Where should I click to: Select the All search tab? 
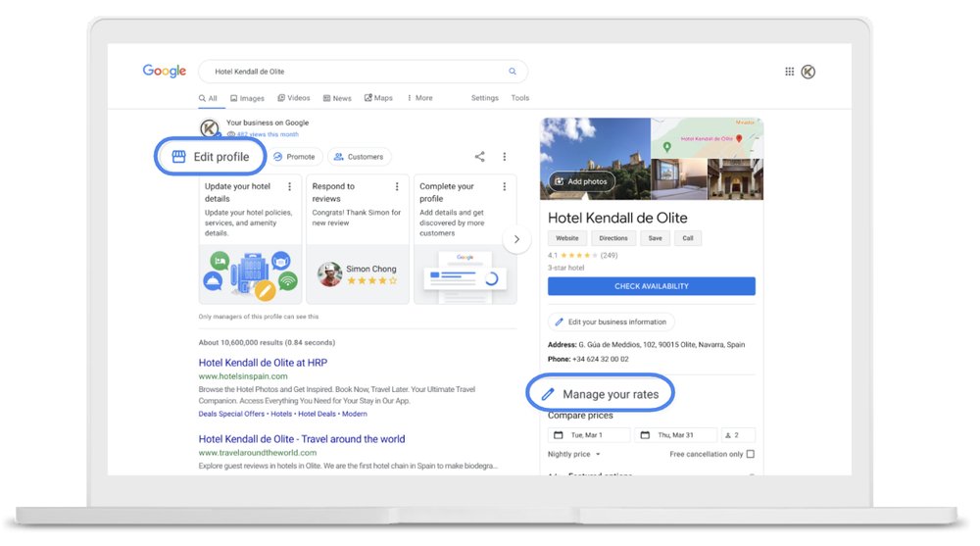click(x=208, y=98)
